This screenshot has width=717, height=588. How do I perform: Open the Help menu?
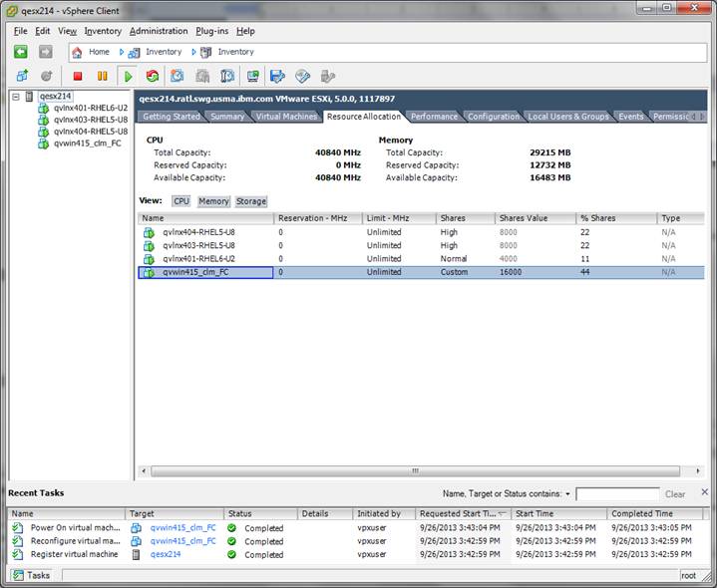pyautogui.click(x=245, y=31)
